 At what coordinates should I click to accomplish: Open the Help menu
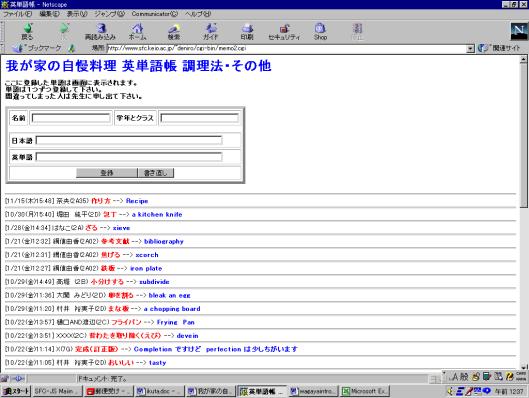coord(198,14)
